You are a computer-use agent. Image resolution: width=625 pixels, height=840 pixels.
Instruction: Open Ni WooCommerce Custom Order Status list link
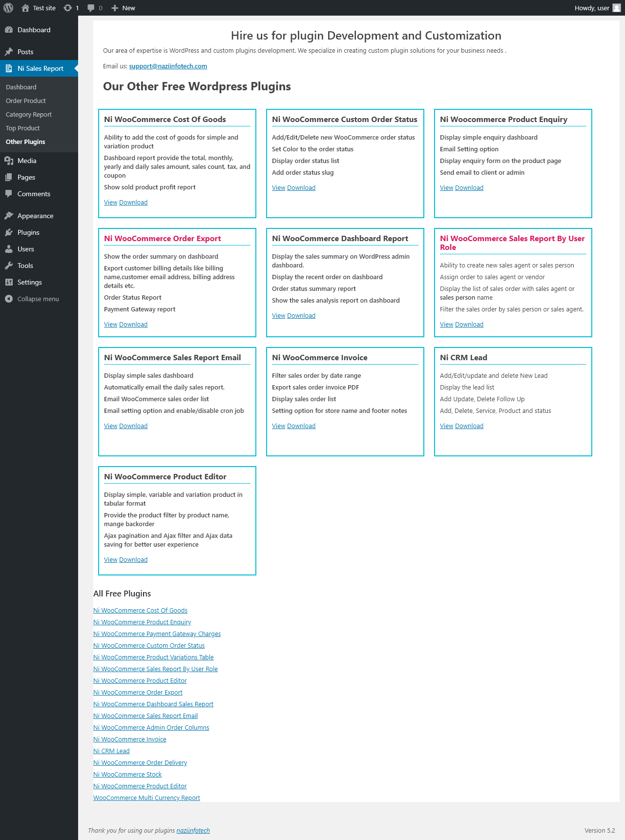pos(149,645)
